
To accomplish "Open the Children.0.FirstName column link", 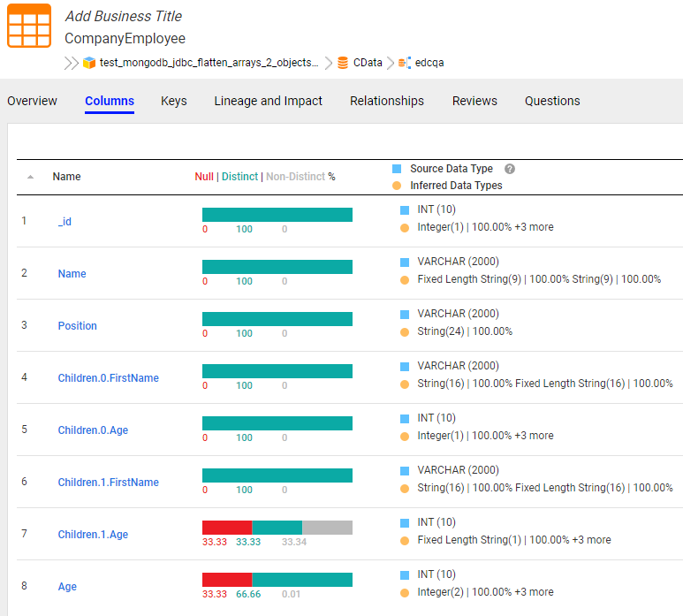I will pyautogui.click(x=109, y=377).
